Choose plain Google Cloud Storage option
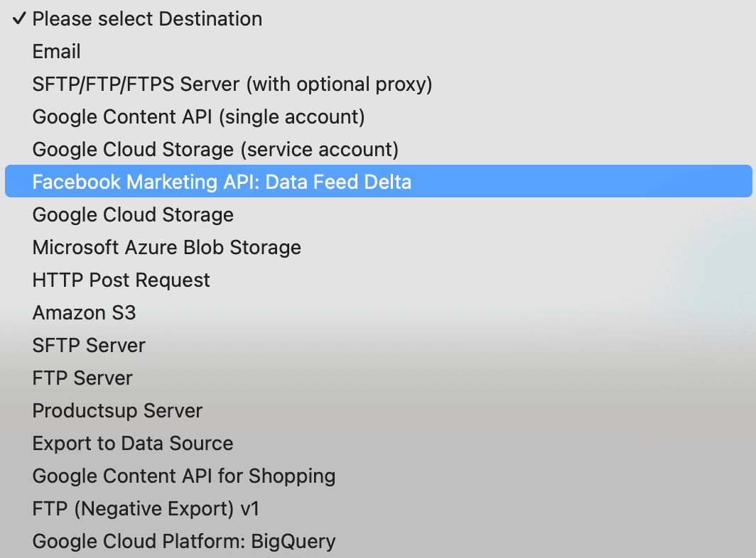Screen dimensions: 756x558 (x=379, y=215)
